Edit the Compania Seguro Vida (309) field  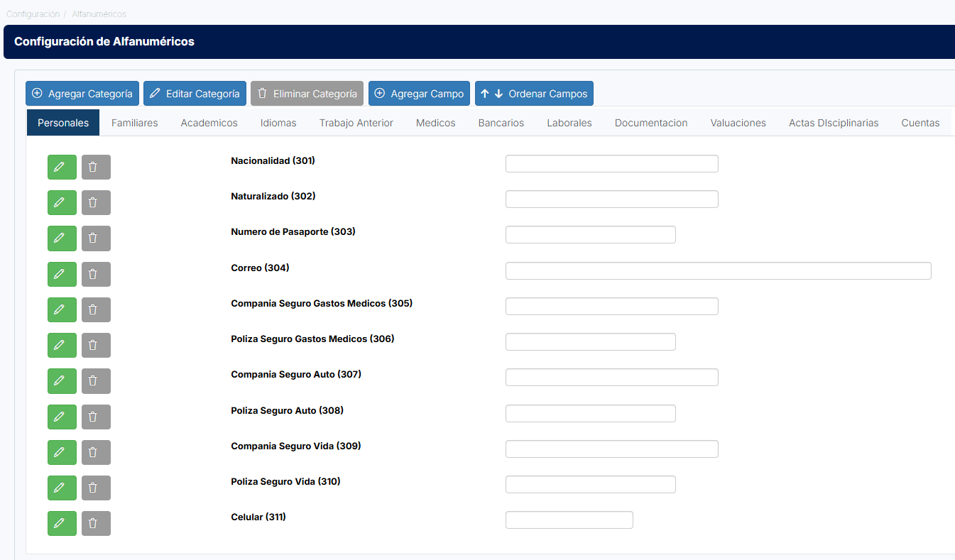pyautogui.click(x=62, y=452)
